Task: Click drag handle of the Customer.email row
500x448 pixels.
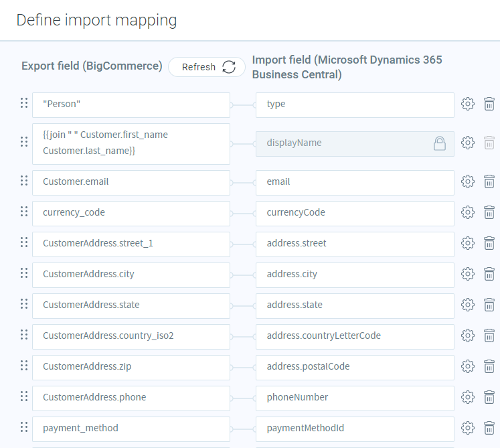Action: coord(24,181)
